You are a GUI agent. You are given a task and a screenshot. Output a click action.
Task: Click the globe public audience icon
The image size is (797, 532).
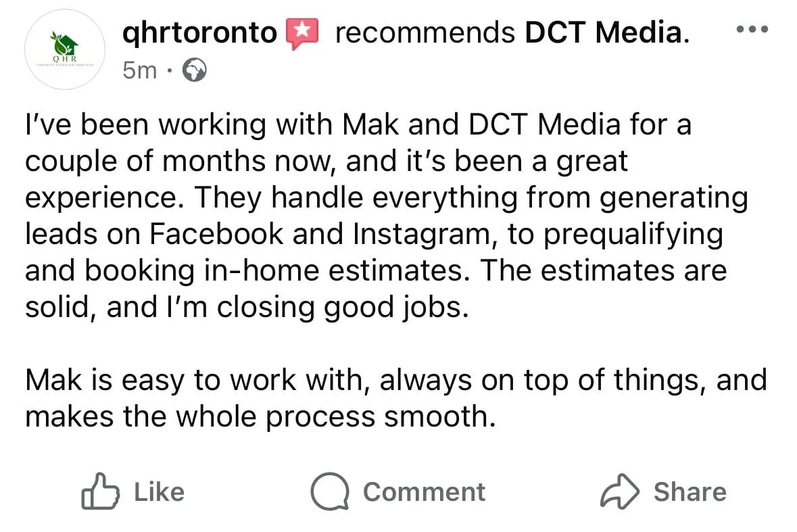coord(195,69)
